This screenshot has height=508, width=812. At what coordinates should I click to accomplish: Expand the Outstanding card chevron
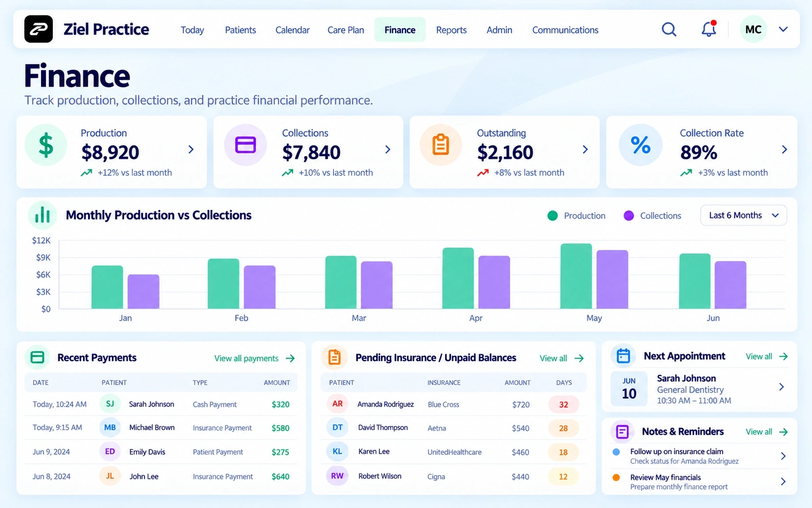pyautogui.click(x=585, y=150)
